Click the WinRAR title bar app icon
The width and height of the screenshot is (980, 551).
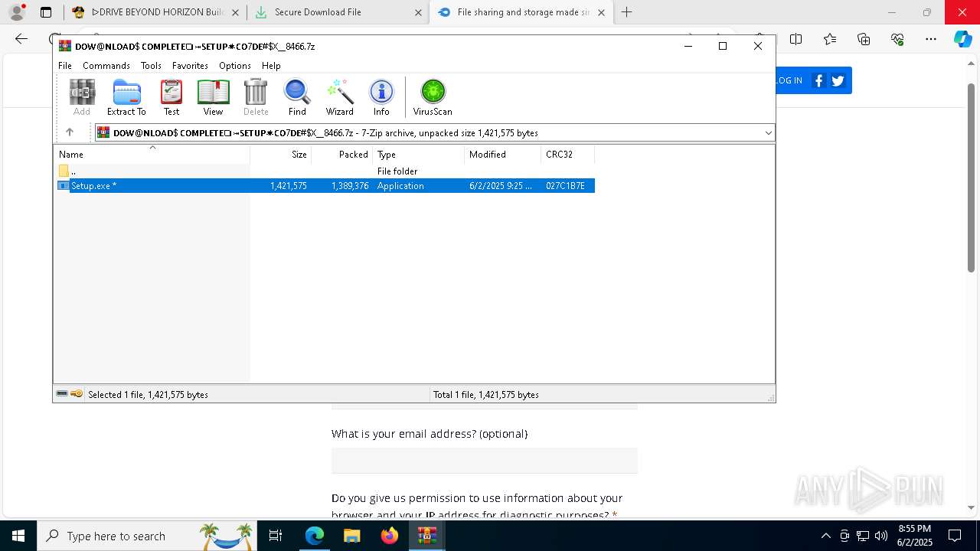(x=64, y=46)
